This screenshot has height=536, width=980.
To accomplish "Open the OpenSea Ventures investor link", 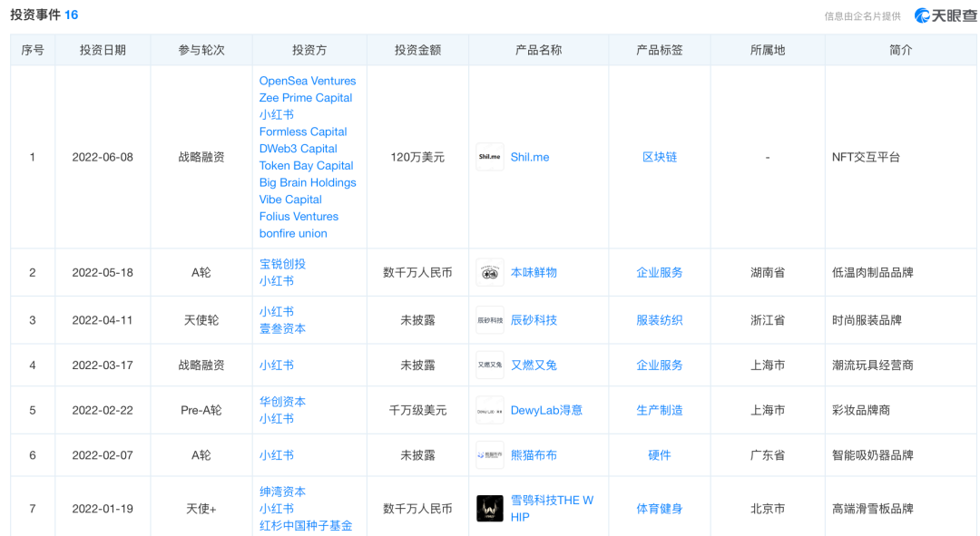I will pyautogui.click(x=308, y=81).
